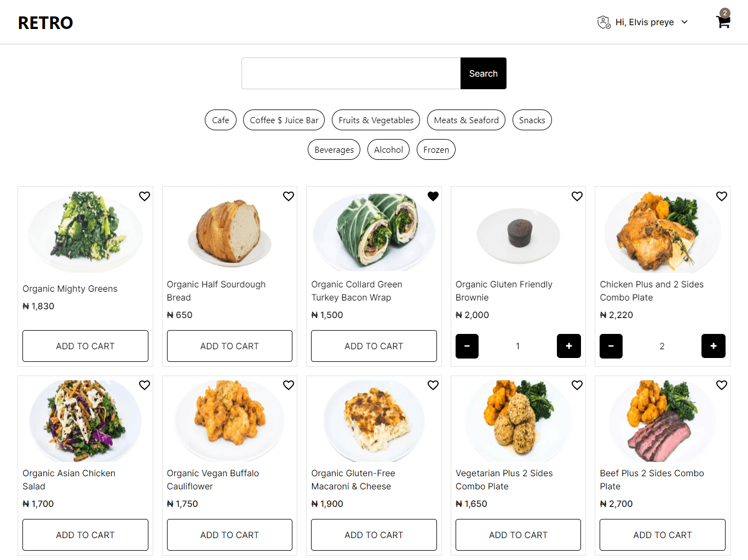This screenshot has width=748, height=560.
Task: Choose the Frozen category pill
Action: [436, 150]
